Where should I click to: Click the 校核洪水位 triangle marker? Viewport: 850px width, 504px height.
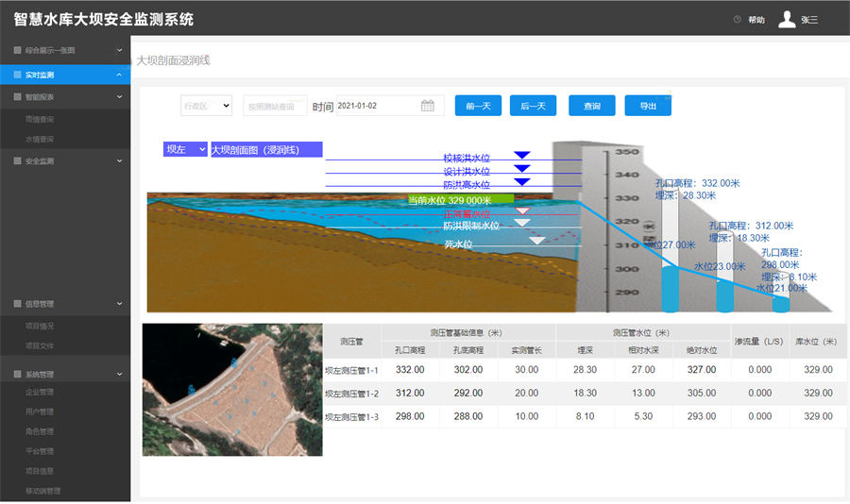tap(522, 156)
